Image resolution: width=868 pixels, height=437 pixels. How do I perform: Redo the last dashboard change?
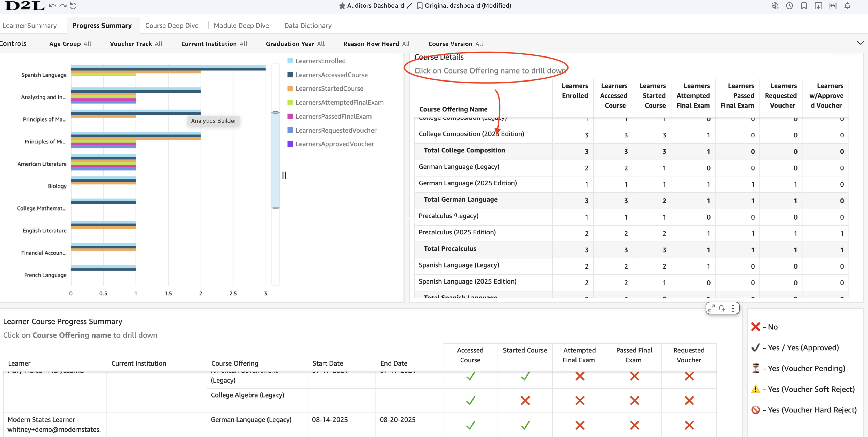[63, 6]
